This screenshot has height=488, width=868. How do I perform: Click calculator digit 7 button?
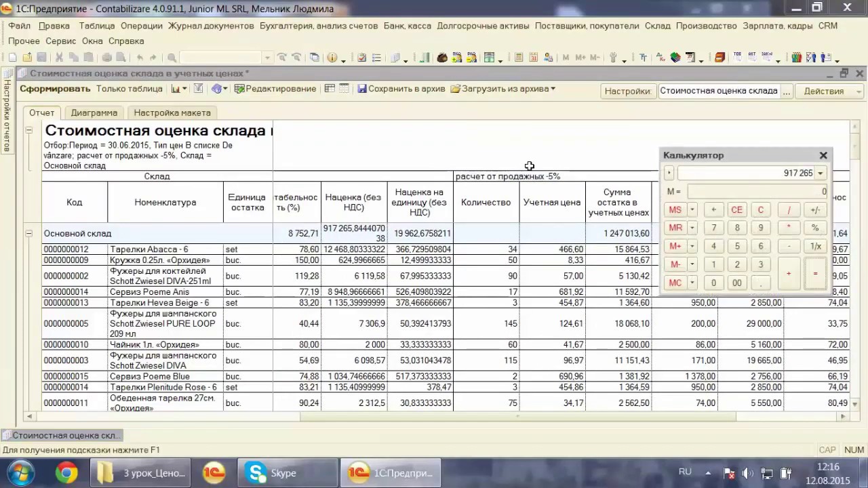tap(713, 228)
